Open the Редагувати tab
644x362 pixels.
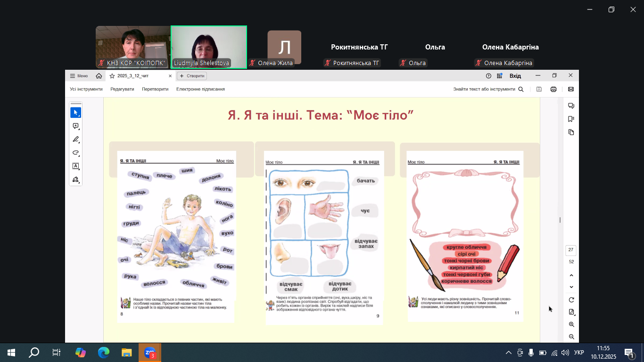(122, 89)
